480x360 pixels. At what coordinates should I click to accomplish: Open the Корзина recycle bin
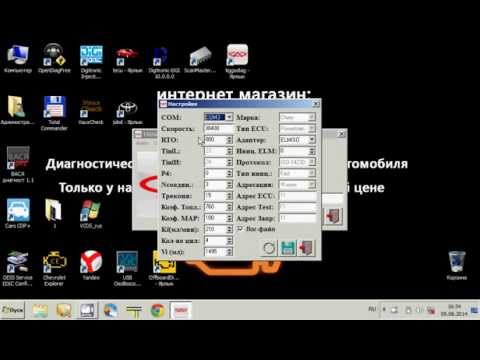[x=456, y=265]
